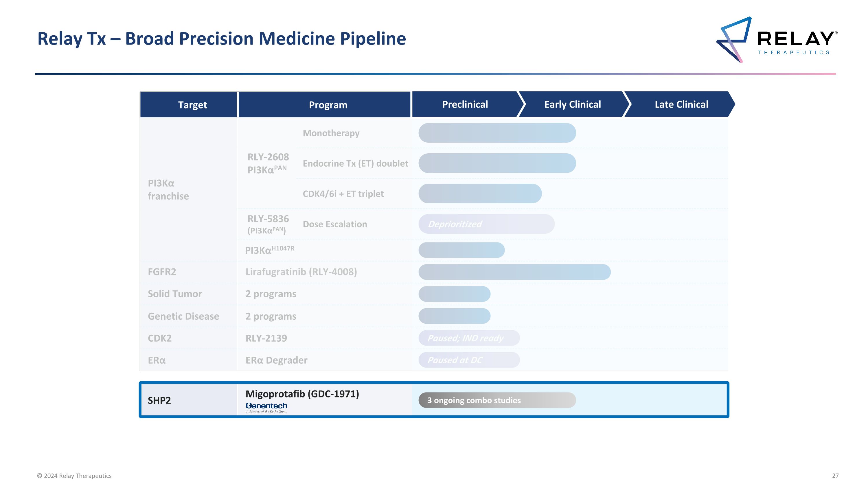Screen dimensions: 868x488
Task: Select the Early Clinical stage arrow
Action: coord(572,104)
